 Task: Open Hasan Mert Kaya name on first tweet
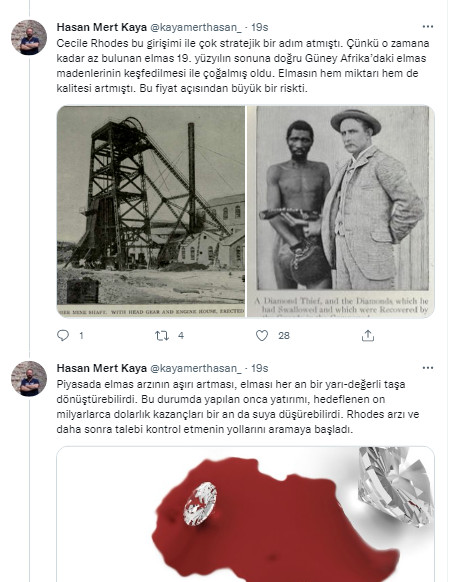pos(102,27)
